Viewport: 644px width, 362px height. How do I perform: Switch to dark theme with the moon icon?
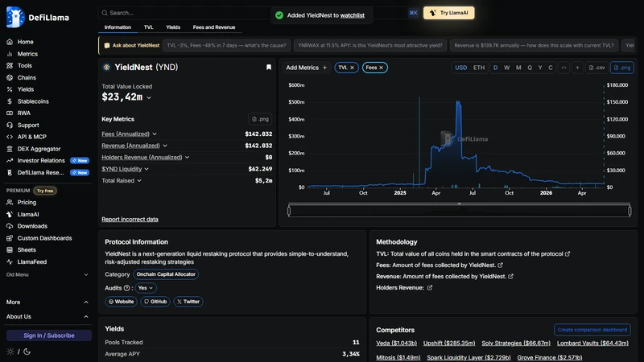(x=27, y=352)
